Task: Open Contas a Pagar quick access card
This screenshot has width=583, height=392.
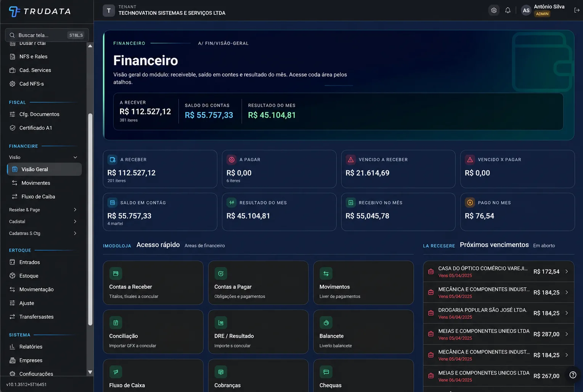Action: pyautogui.click(x=258, y=283)
